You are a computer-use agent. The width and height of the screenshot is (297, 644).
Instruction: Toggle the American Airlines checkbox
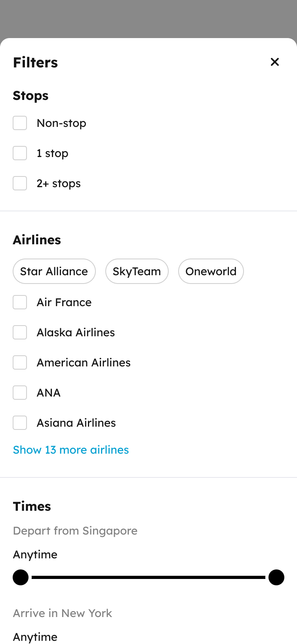[x=20, y=362]
